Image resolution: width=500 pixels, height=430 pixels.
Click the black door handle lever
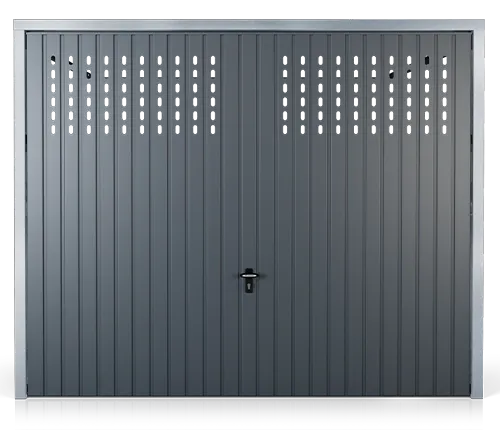click(249, 275)
